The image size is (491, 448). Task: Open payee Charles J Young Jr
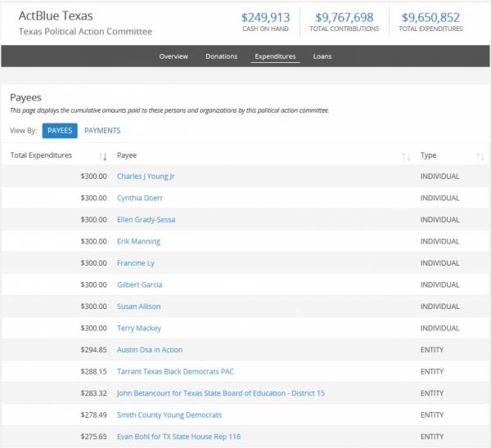pyautogui.click(x=146, y=177)
